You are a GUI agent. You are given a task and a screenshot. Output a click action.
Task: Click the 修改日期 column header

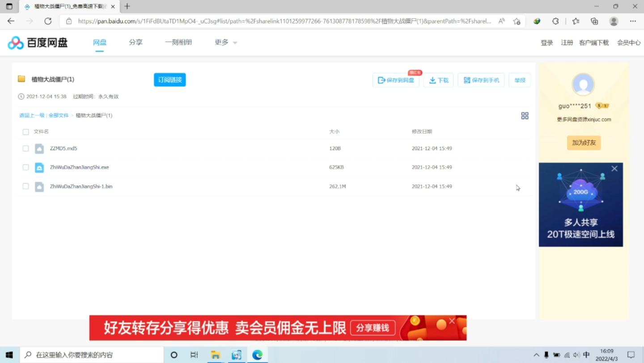[422, 132]
